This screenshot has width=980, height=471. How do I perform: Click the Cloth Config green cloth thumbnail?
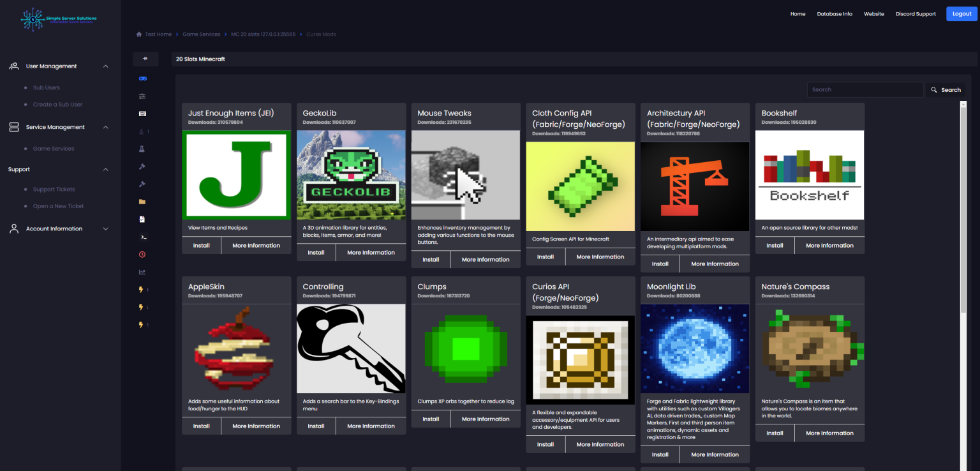pyautogui.click(x=581, y=186)
